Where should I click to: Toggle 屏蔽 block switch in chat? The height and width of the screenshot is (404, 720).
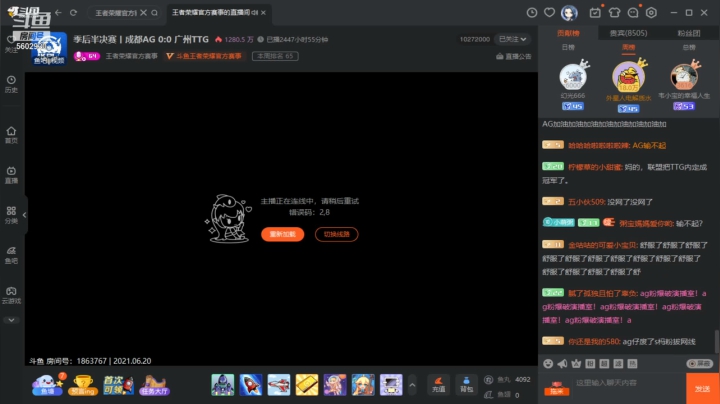[699, 364]
